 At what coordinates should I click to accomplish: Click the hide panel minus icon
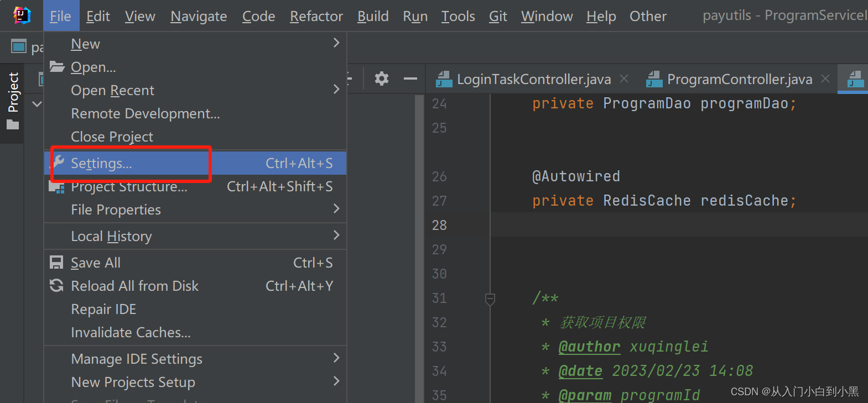[x=410, y=78]
